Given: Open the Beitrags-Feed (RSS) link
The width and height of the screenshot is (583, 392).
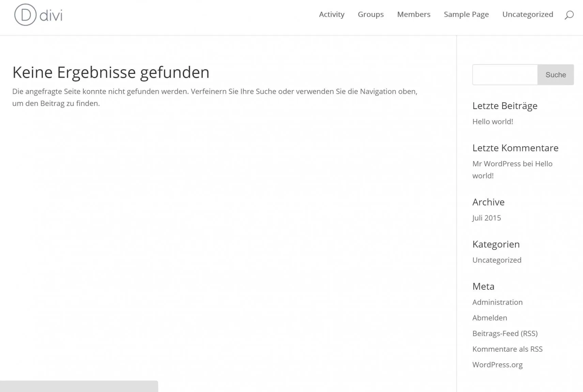Looking at the screenshot, I should click(x=505, y=334).
